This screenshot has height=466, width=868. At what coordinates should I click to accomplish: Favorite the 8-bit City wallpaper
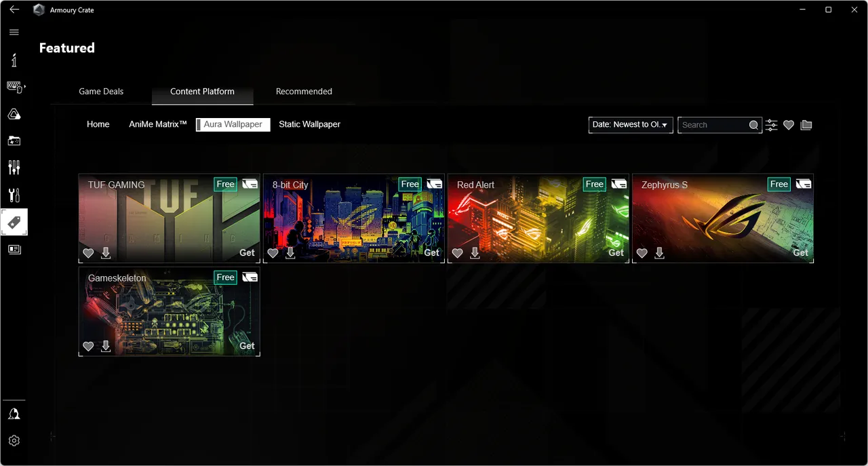point(273,253)
